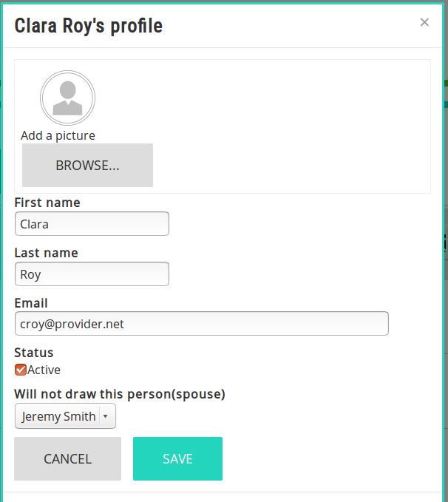The image size is (448, 502).
Task: Click the 'Add a picture' text
Action: (58, 135)
